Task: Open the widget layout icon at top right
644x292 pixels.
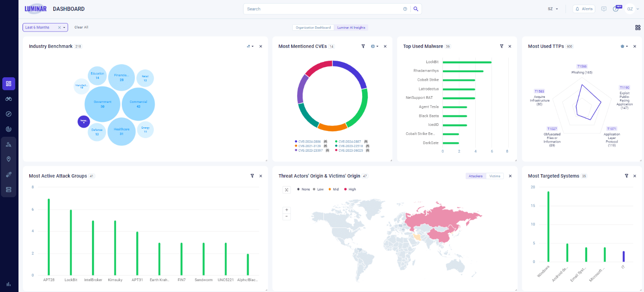Action: [x=638, y=28]
